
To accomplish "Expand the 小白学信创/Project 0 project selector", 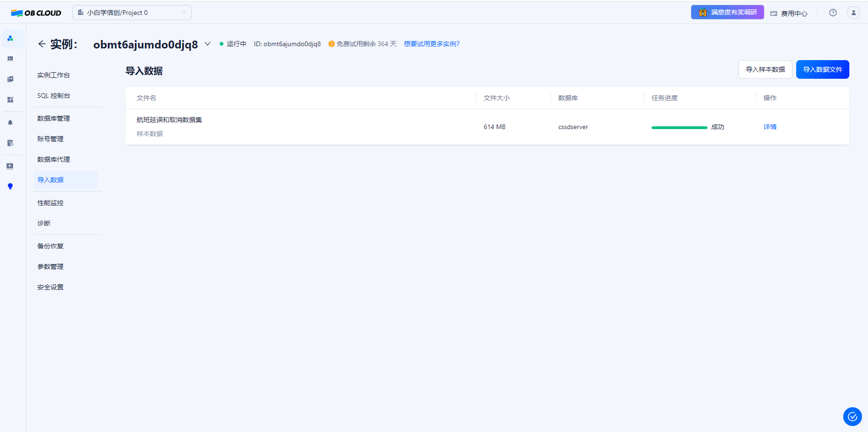I will [132, 13].
